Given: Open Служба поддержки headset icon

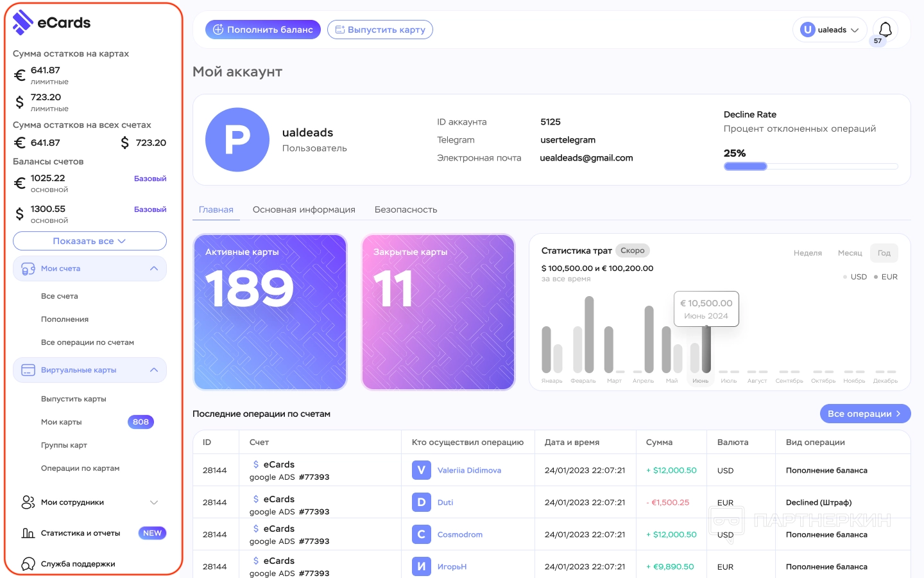Looking at the screenshot, I should pos(28,564).
